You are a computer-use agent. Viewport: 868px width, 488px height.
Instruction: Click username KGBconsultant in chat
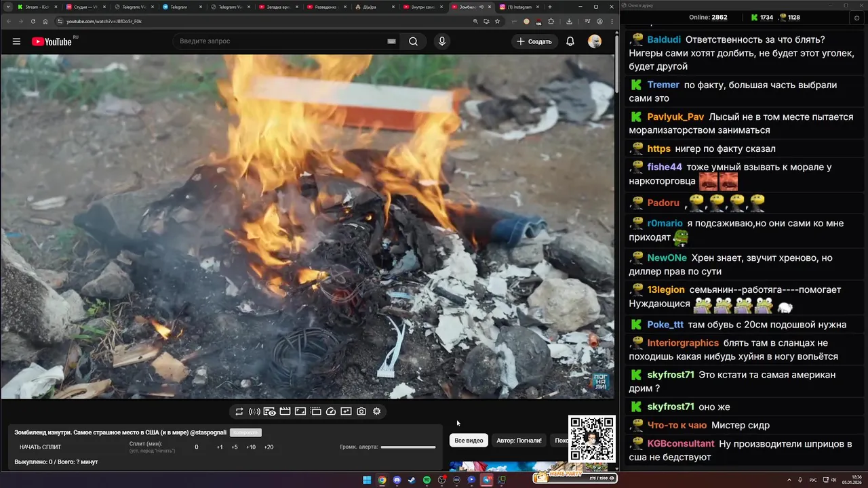click(x=681, y=443)
